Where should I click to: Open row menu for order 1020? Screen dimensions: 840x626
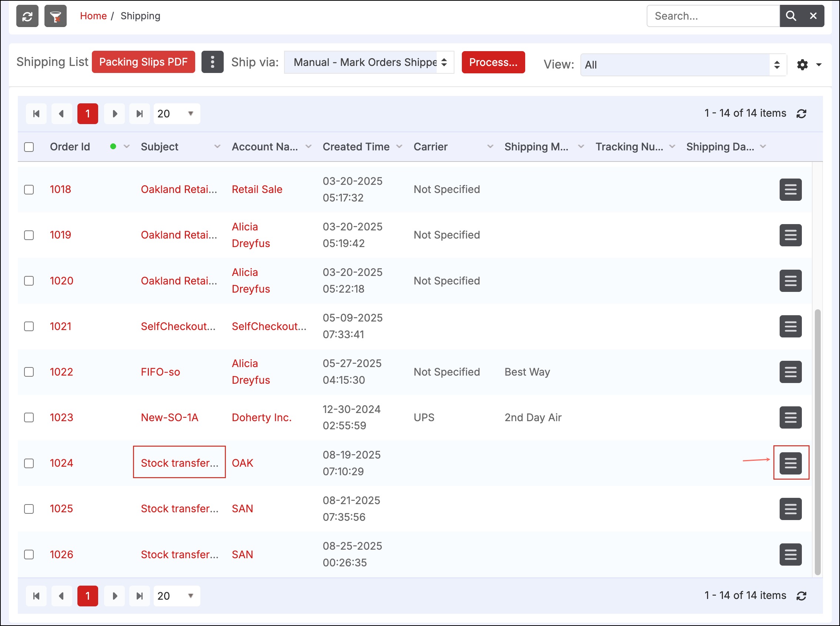pyautogui.click(x=791, y=281)
